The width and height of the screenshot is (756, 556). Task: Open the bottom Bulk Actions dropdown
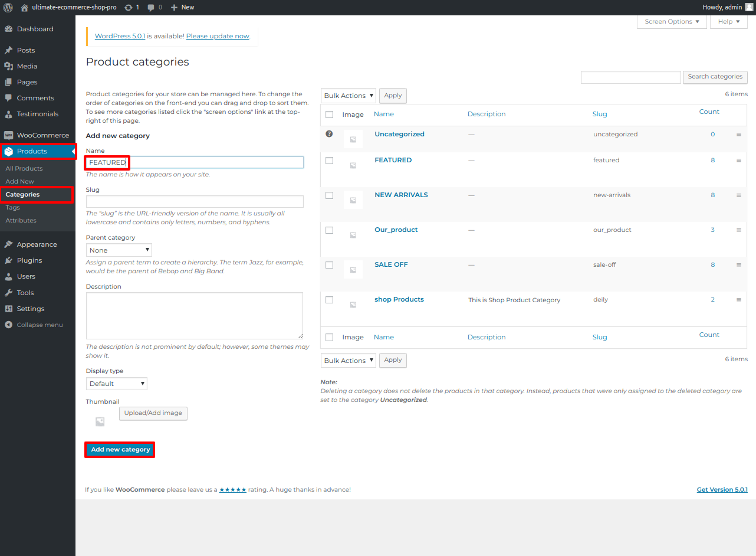(x=349, y=361)
